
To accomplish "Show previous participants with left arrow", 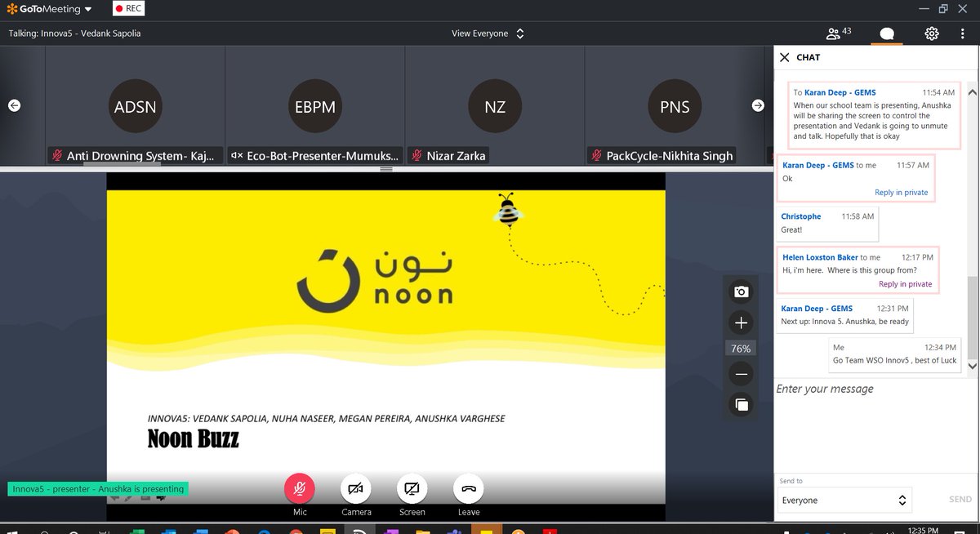I will pos(14,105).
